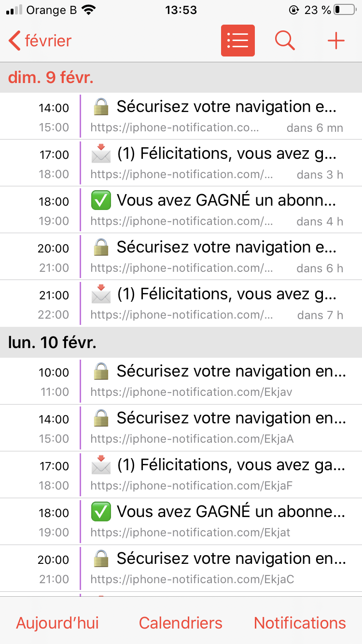Toggle the list view button
The height and width of the screenshot is (644, 362).
[x=237, y=41]
